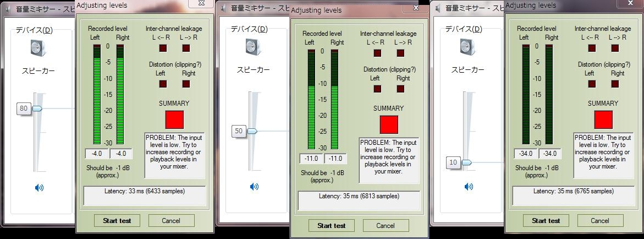Click 'Latency: 35 ms (6765 samples)' text
This screenshot has width=644, height=239.
(x=574, y=191)
